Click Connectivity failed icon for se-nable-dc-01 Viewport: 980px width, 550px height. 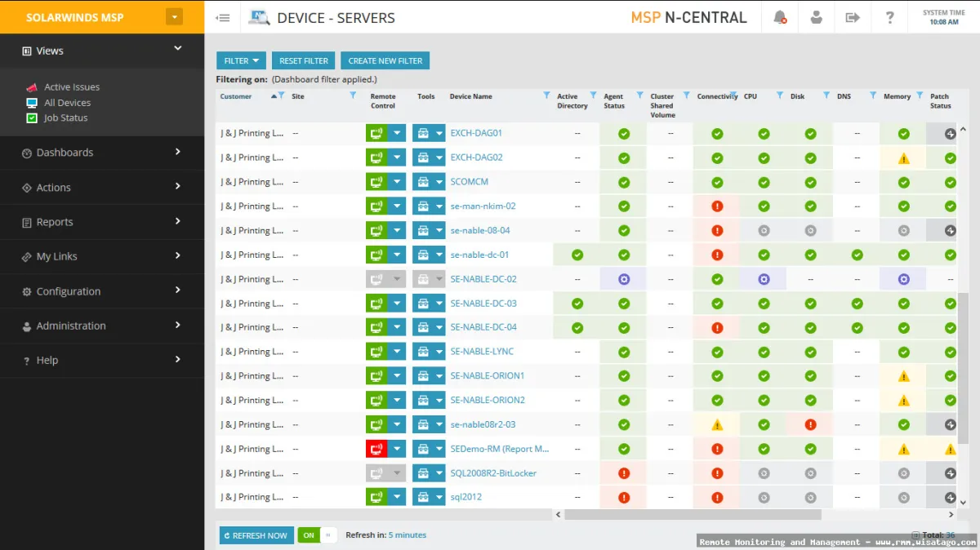[x=717, y=255]
